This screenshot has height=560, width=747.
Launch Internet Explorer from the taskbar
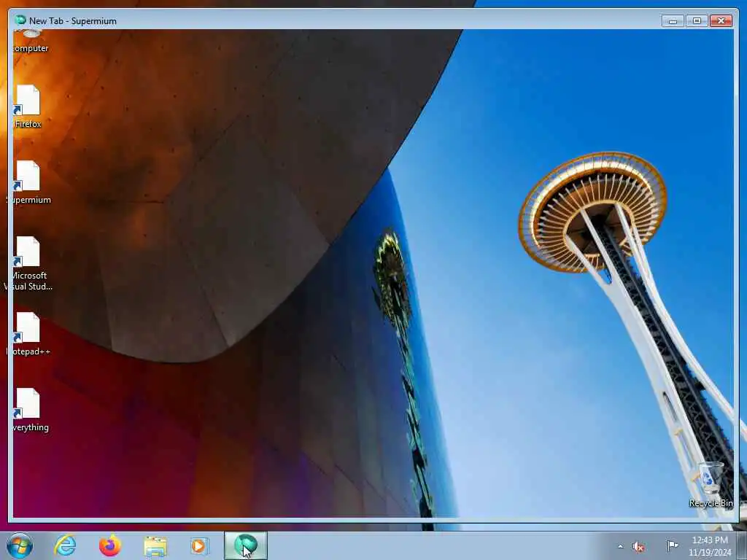pyautogui.click(x=65, y=545)
